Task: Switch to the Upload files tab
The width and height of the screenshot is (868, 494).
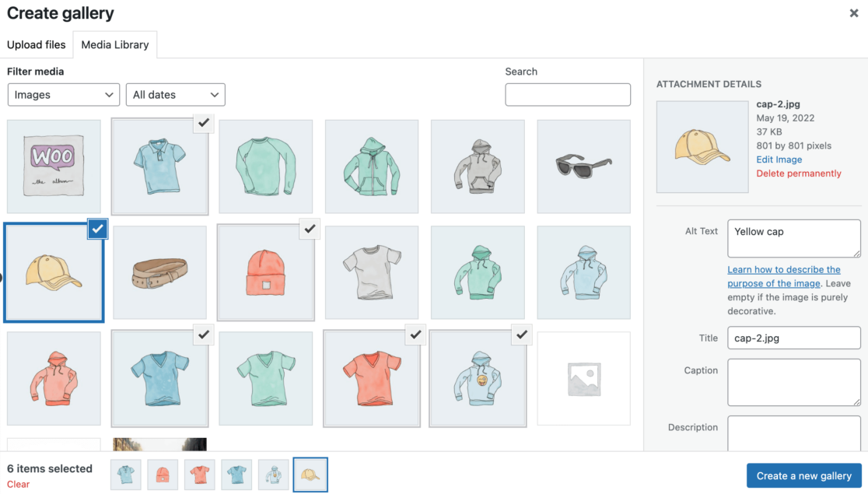Action: (36, 44)
